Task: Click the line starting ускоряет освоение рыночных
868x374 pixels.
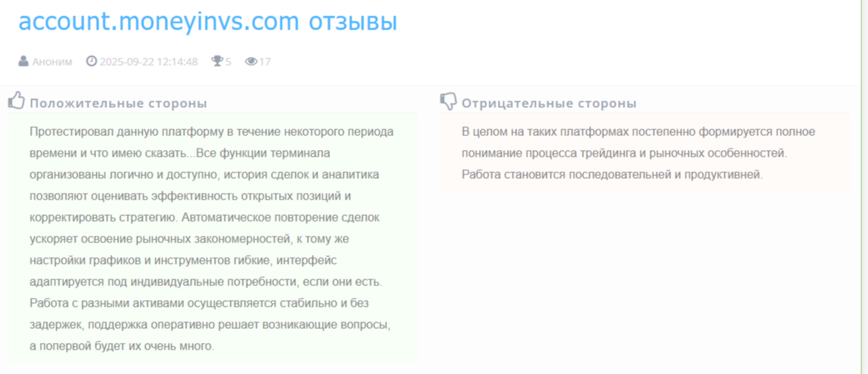Action: (189, 239)
